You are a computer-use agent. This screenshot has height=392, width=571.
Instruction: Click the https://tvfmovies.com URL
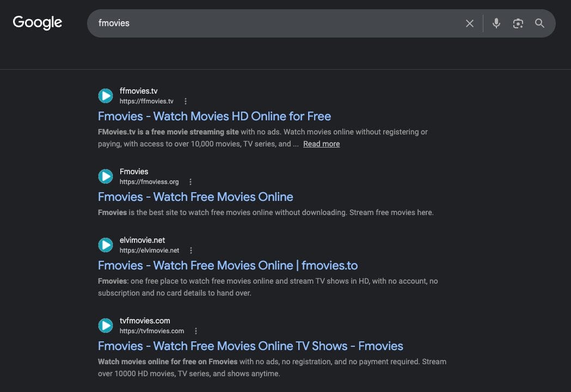pyautogui.click(x=152, y=331)
